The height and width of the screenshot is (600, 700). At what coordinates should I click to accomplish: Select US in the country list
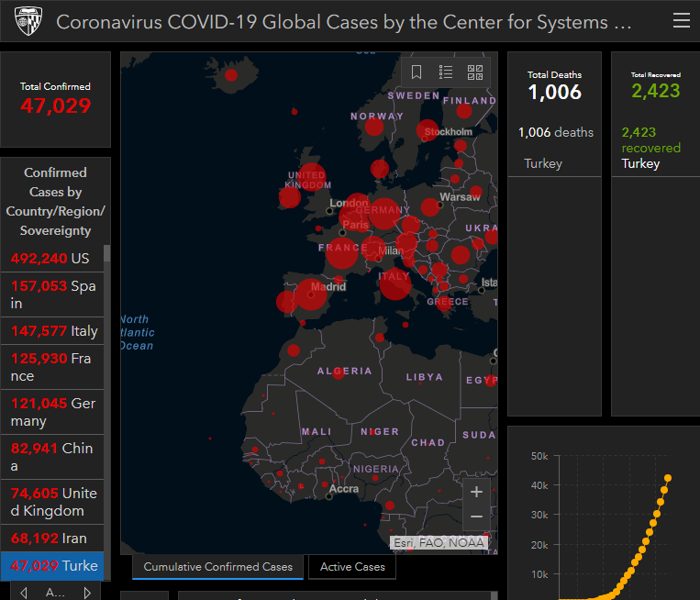point(51,259)
